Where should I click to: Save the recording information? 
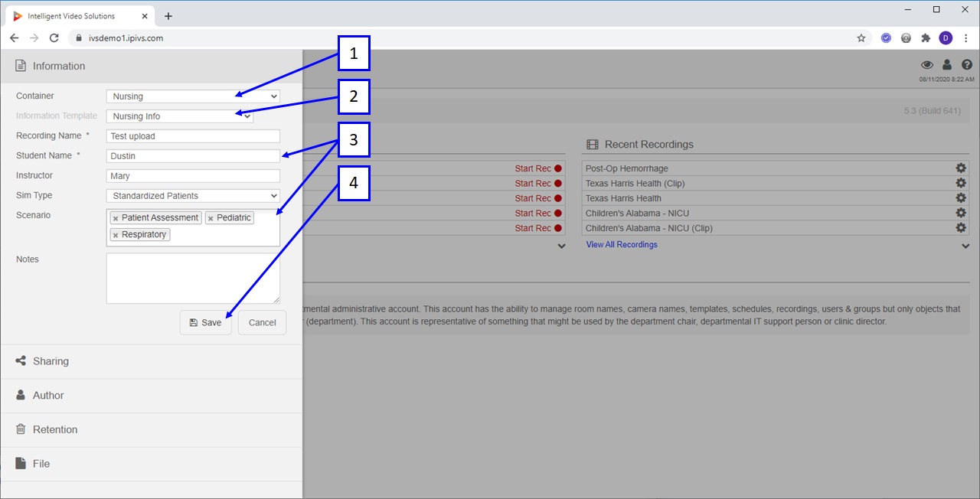click(x=205, y=322)
